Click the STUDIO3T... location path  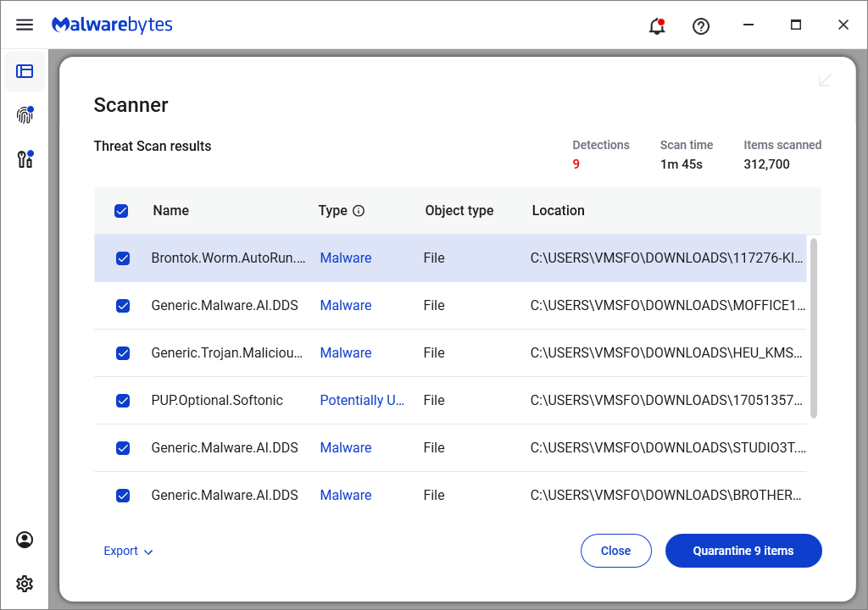click(668, 448)
